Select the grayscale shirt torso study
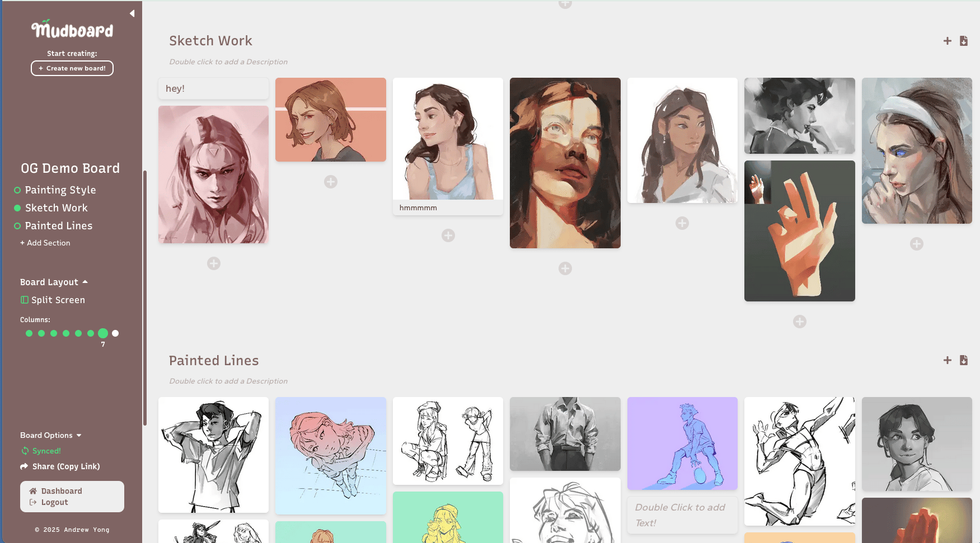980x543 pixels. (565, 434)
